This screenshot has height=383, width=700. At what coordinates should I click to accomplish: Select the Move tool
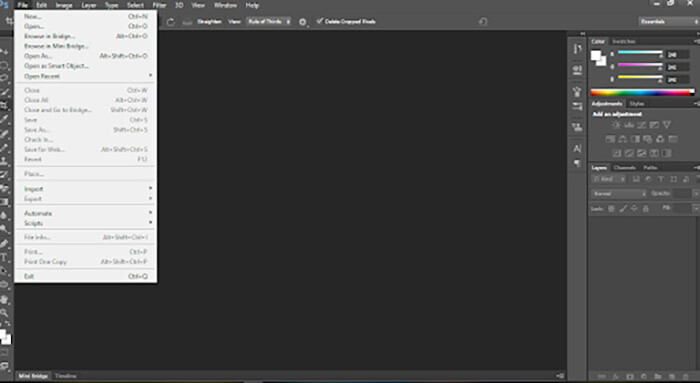4,52
